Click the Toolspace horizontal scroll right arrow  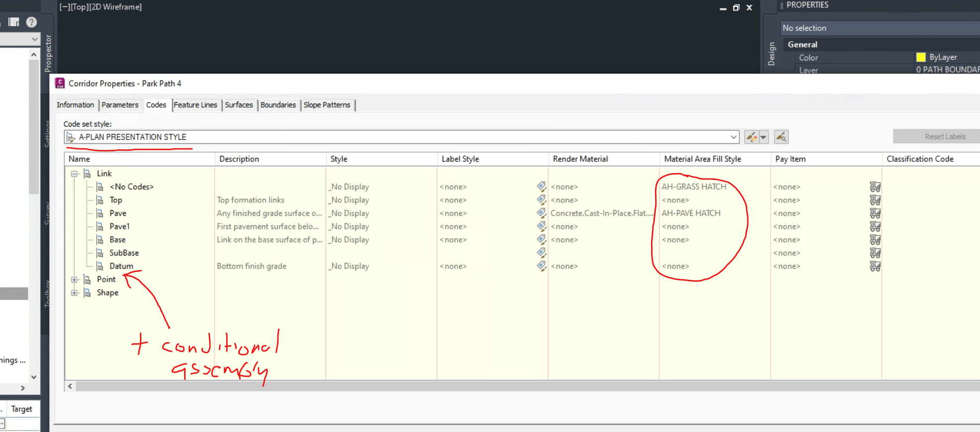click(x=23, y=388)
